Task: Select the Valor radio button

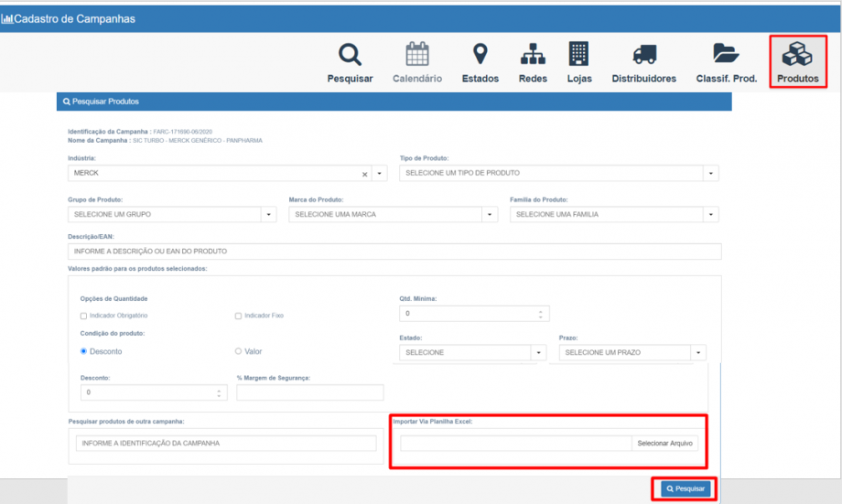Action: point(239,351)
